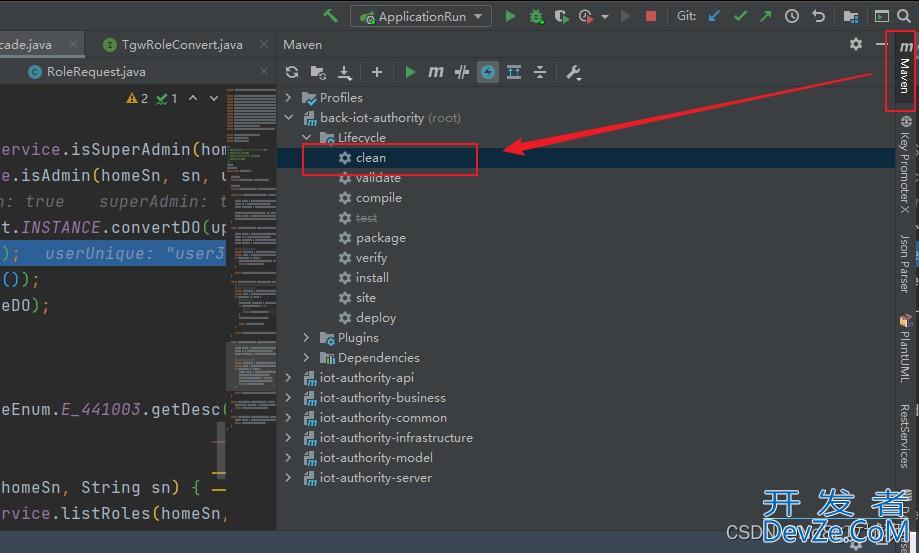Viewport: 919px width, 553px height.
Task: Push commits with Git green arrow
Action: point(766,16)
